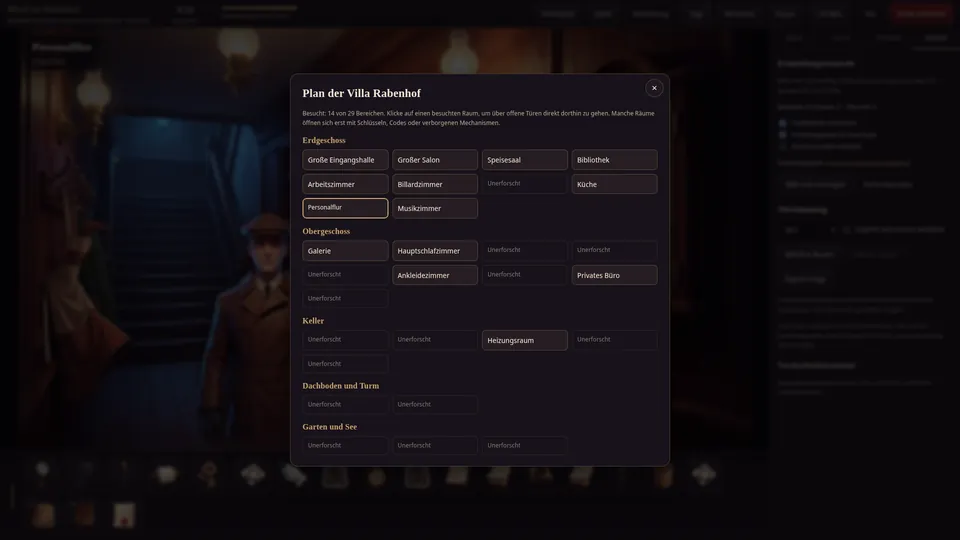Go to the Küche

tap(615, 184)
